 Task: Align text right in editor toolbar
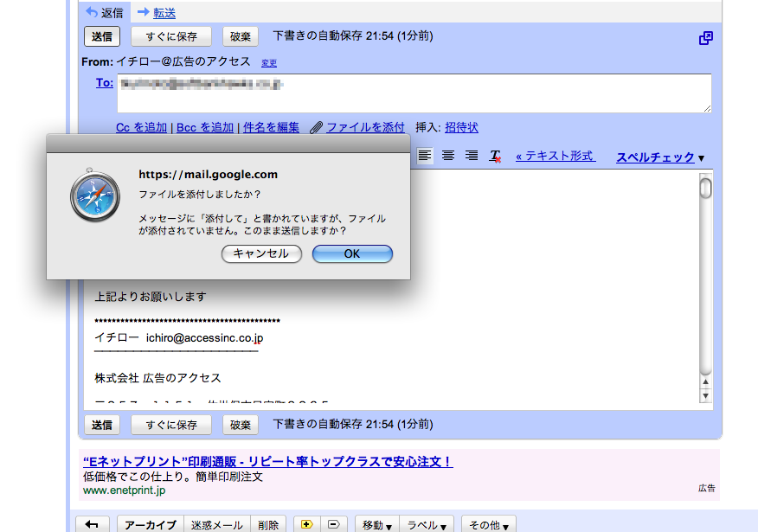[472, 156]
